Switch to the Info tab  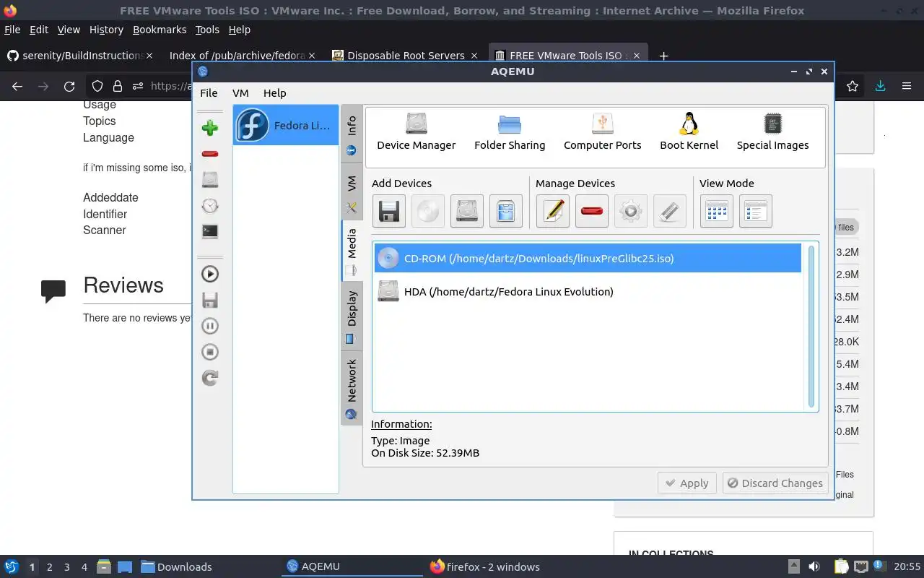(352, 134)
